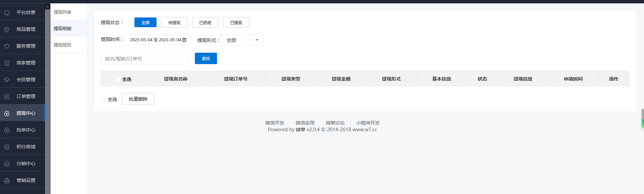The width and height of the screenshot is (644, 194).
Task: Filter status by 已拒绝
Action: pyautogui.click(x=205, y=22)
